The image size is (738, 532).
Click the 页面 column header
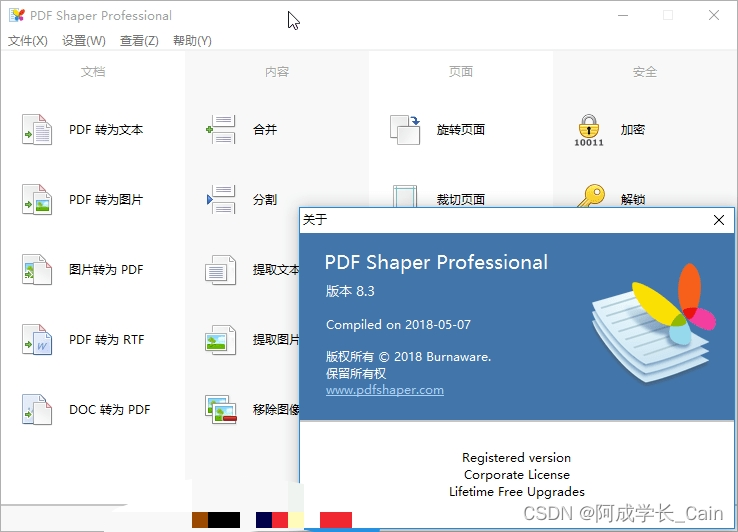(461, 72)
